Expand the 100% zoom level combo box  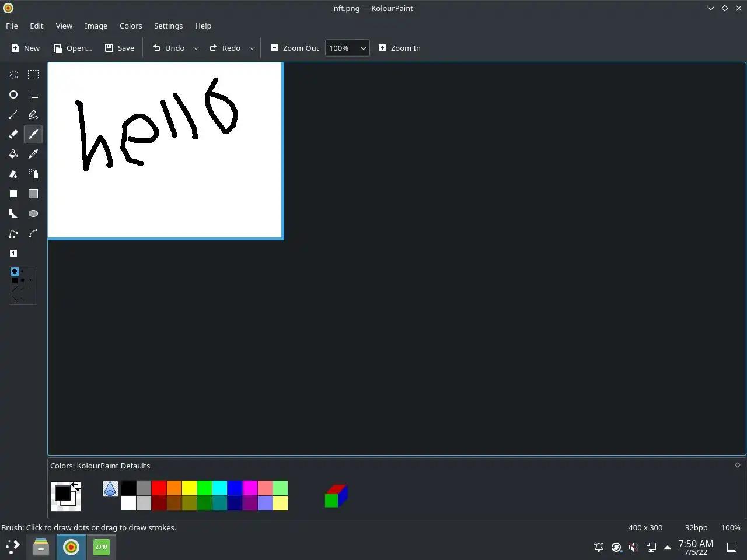click(x=347, y=48)
